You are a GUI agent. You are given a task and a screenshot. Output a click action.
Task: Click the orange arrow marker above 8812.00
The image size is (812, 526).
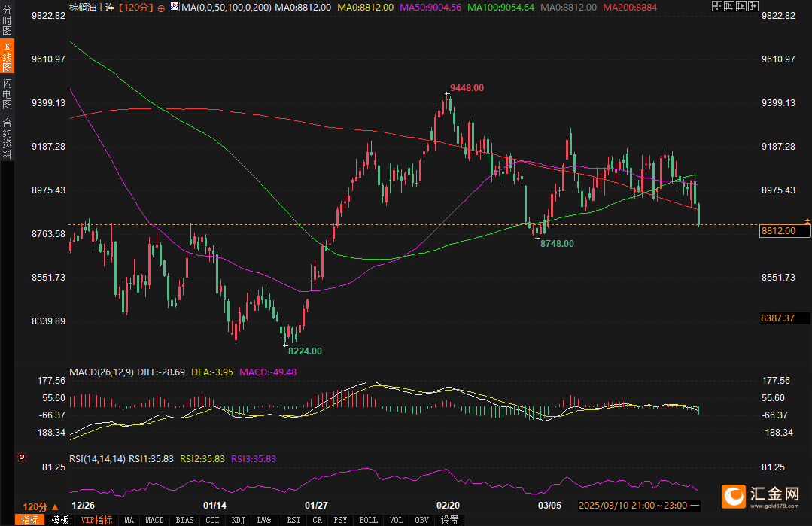(807, 221)
